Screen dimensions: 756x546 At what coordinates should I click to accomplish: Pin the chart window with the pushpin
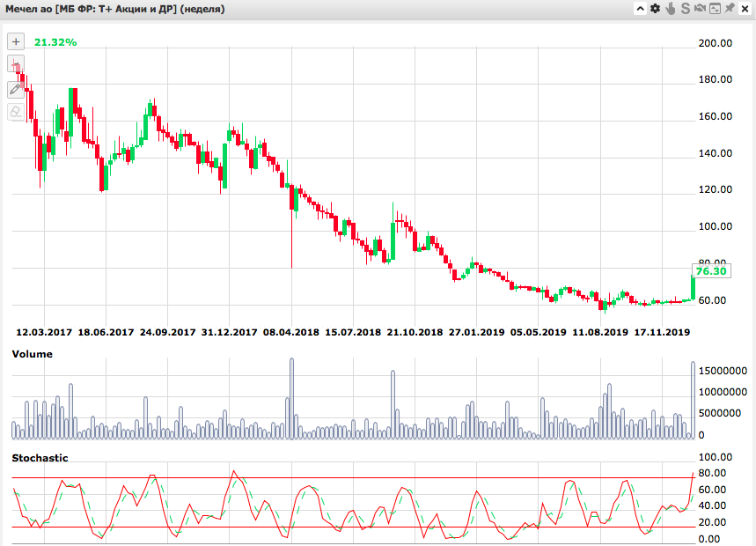point(730,8)
